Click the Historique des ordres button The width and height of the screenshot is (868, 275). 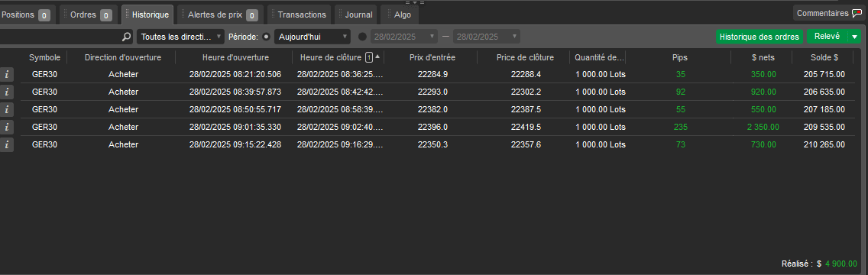[759, 37]
